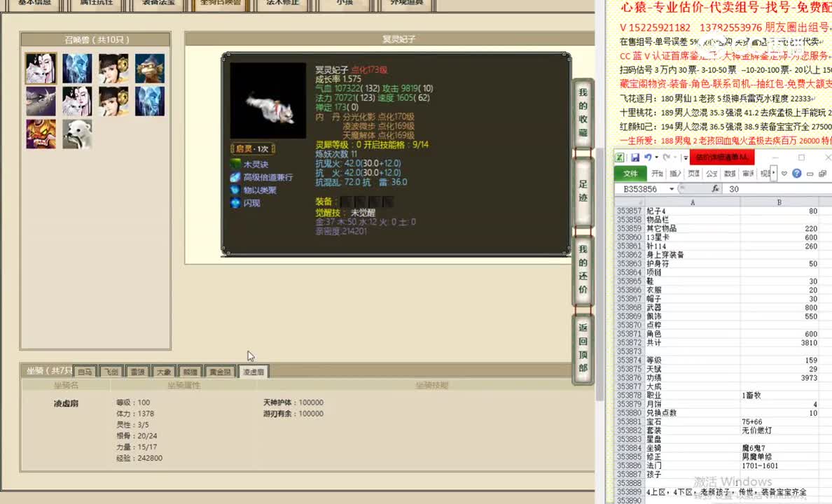Click the Insert Function fx icon
Image resolution: width=832 pixels, height=504 pixels.
[x=716, y=188]
